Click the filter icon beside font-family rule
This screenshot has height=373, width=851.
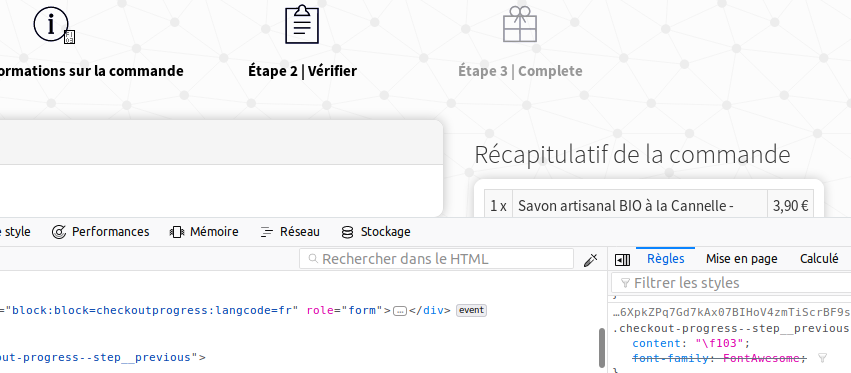(x=822, y=358)
